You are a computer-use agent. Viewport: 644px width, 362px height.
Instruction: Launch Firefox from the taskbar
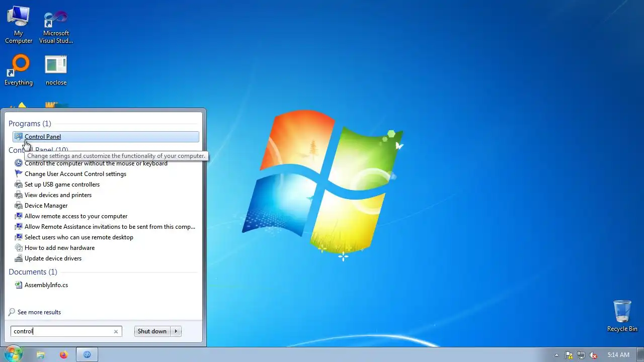pyautogui.click(x=63, y=354)
